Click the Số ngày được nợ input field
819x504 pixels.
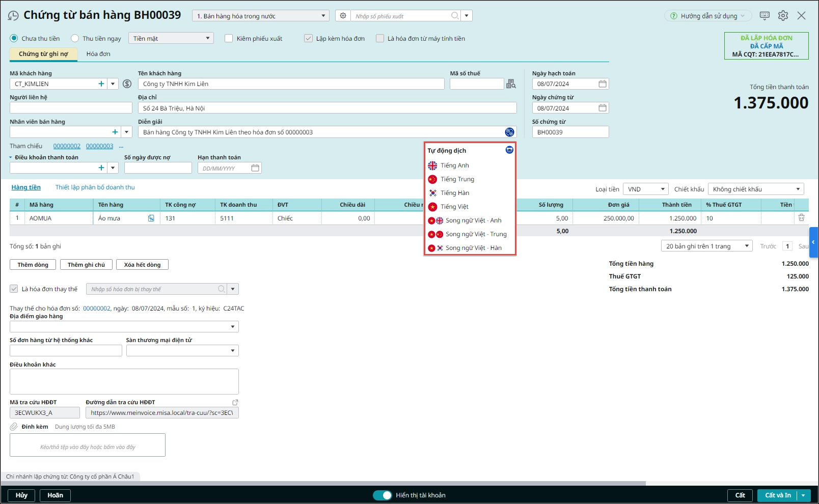pyautogui.click(x=158, y=168)
